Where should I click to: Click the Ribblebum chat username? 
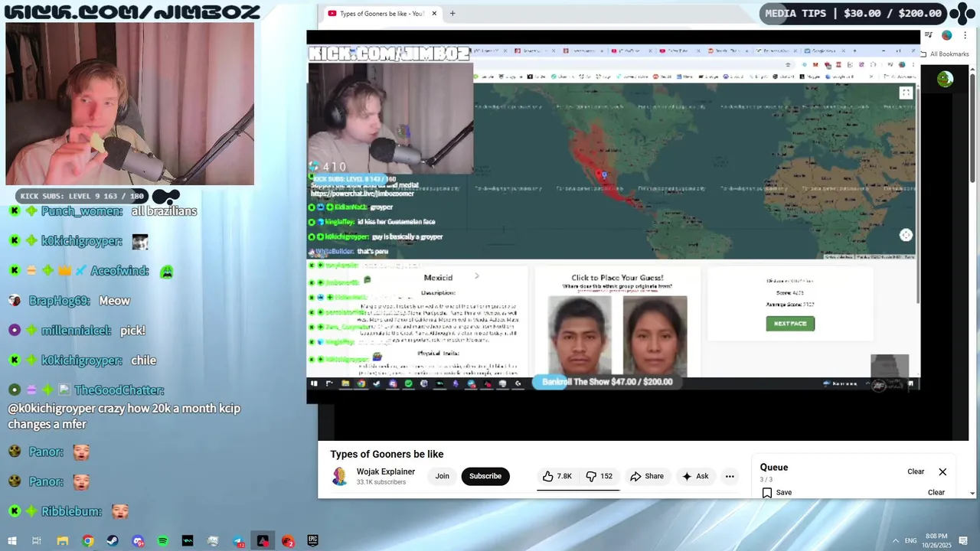click(72, 511)
